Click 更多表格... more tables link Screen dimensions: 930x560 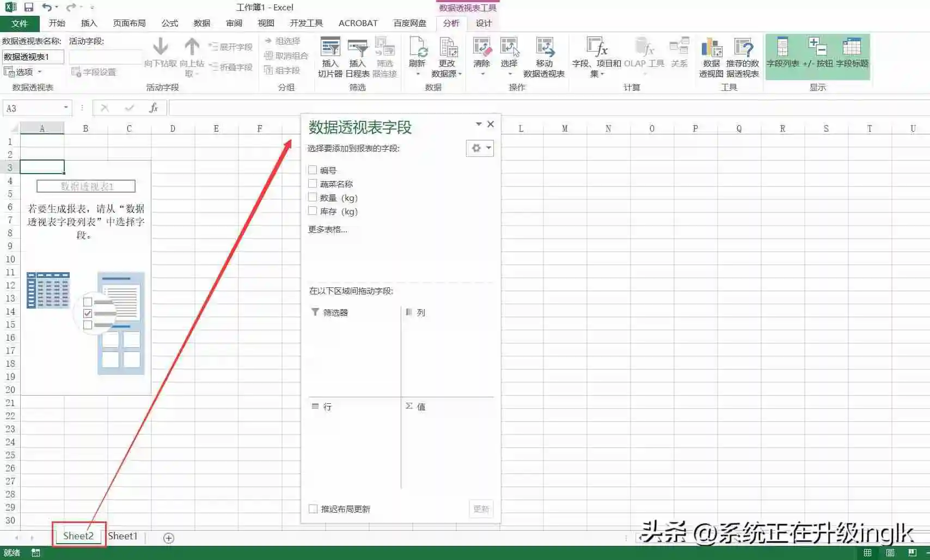click(328, 229)
